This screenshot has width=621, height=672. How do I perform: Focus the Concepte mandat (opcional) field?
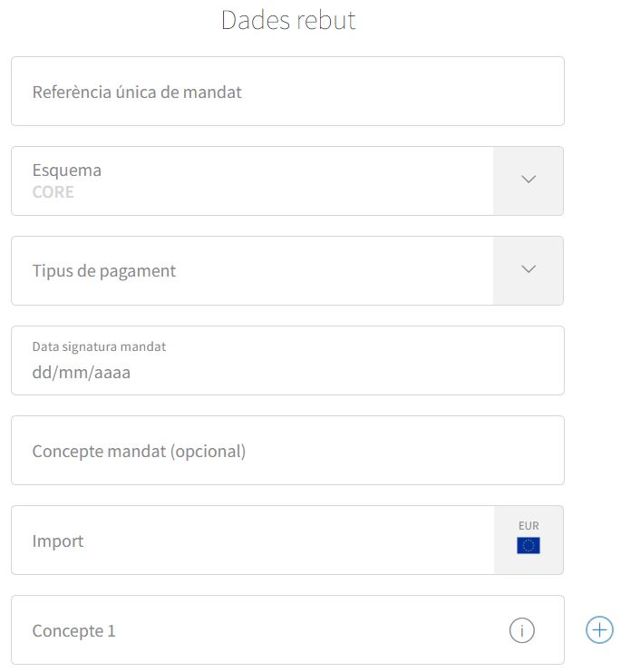coord(287,451)
